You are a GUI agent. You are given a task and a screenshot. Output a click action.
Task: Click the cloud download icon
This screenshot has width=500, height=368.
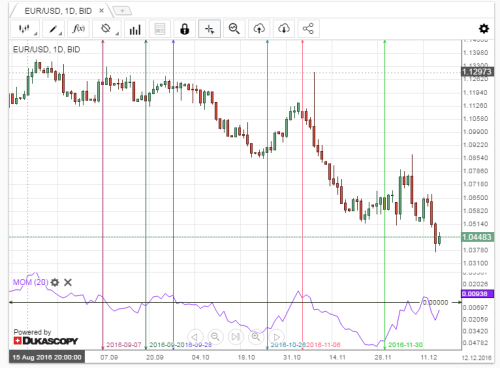click(x=284, y=29)
